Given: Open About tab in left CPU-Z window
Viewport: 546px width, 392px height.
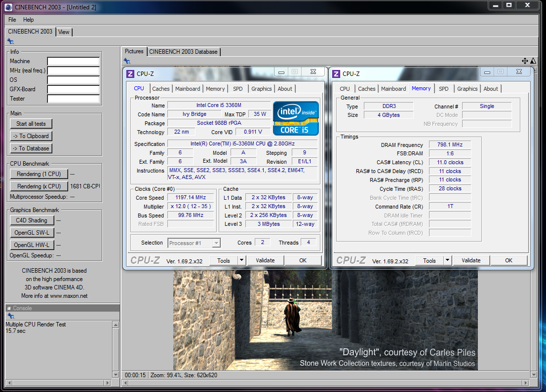Looking at the screenshot, I should pyautogui.click(x=285, y=89).
